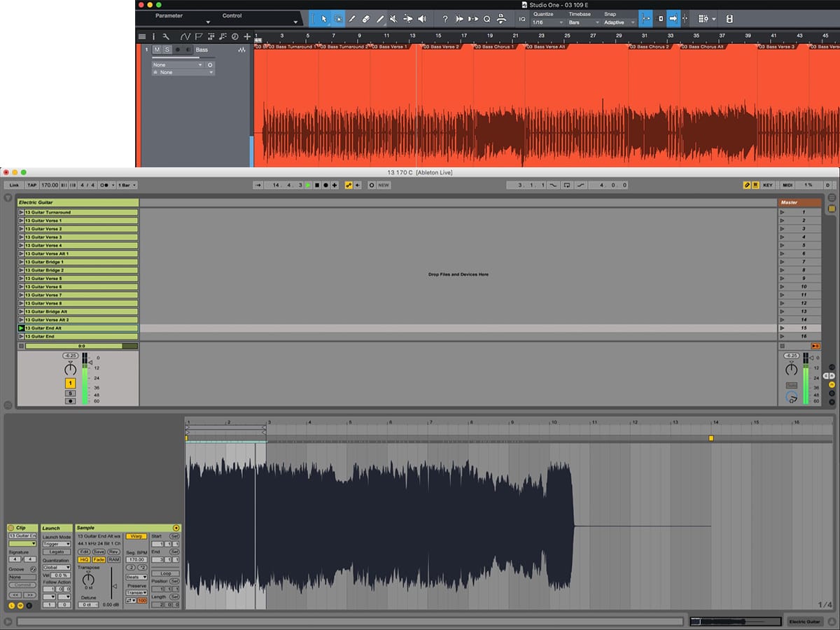Solo the Bass track
The height and width of the screenshot is (630, 840).
[167, 50]
